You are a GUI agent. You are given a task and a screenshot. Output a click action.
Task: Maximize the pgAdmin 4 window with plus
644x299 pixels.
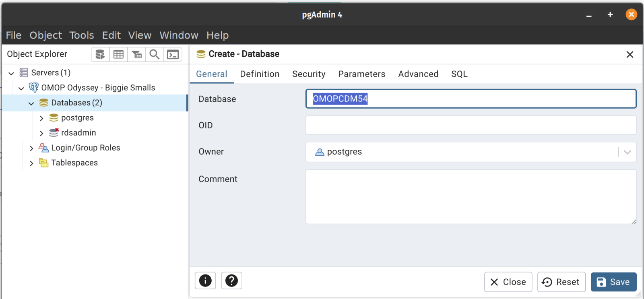(610, 14)
